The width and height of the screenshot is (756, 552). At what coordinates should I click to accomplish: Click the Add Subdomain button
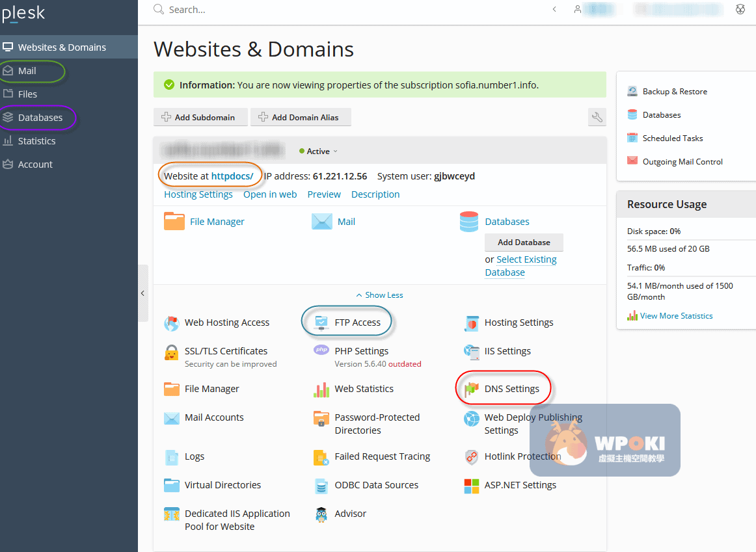click(201, 118)
